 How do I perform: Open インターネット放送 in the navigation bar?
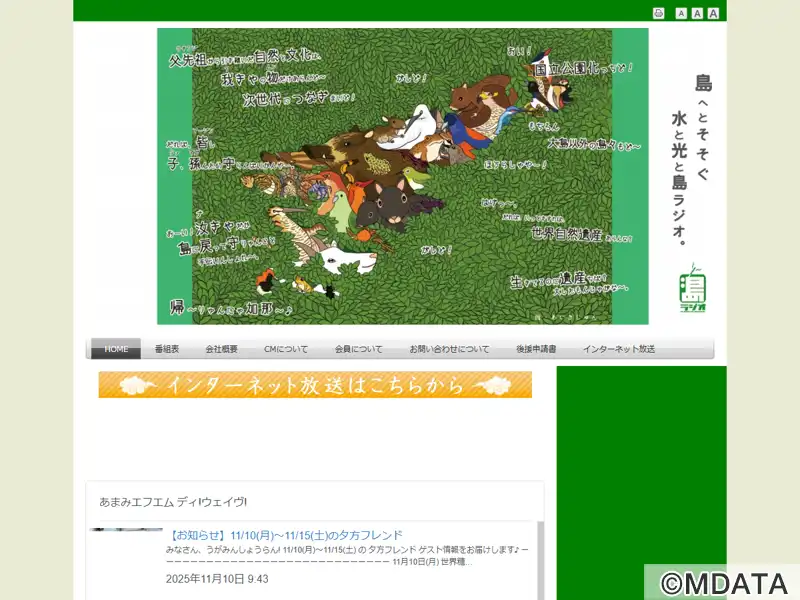pyautogui.click(x=618, y=349)
